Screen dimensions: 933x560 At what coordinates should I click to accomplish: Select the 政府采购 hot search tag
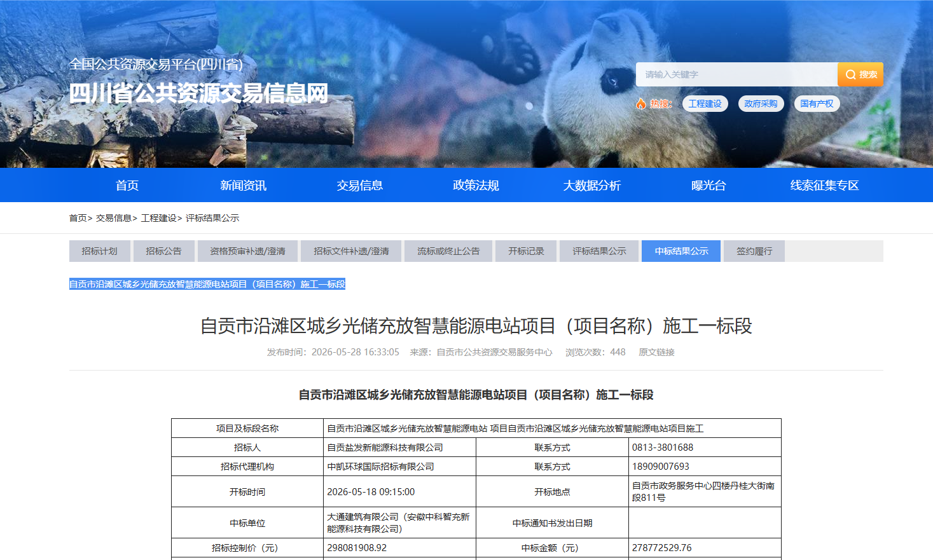[761, 104]
